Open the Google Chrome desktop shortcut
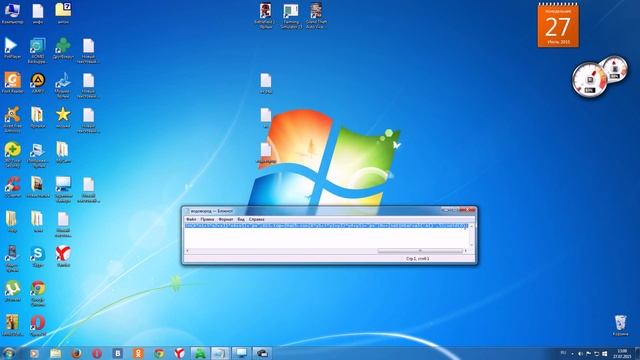640x360 pixels. tap(38, 293)
